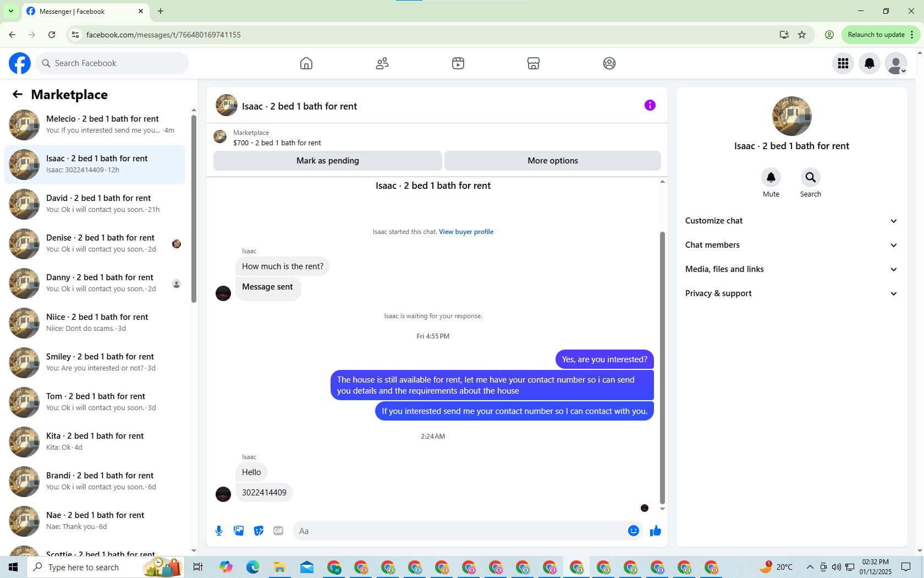Image resolution: width=924 pixels, height=578 pixels.
Task: Open Kita 2 bed 1 bath conversation
Action: pyautogui.click(x=95, y=442)
